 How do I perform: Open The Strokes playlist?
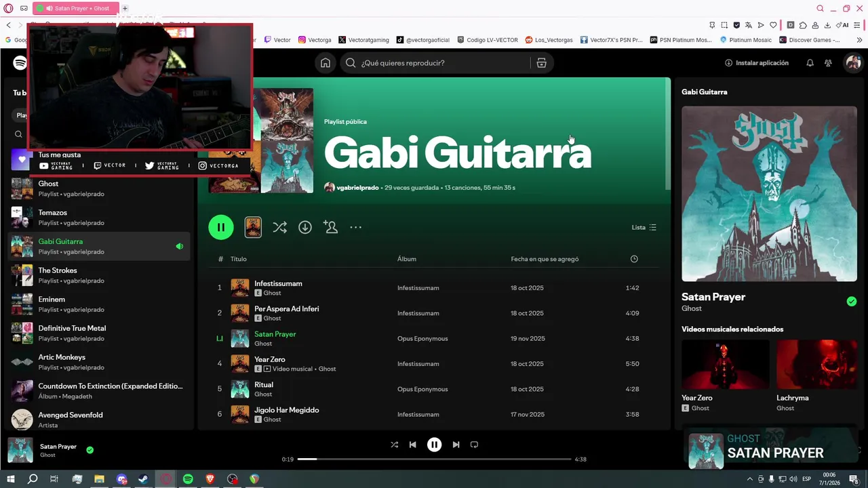click(x=99, y=275)
